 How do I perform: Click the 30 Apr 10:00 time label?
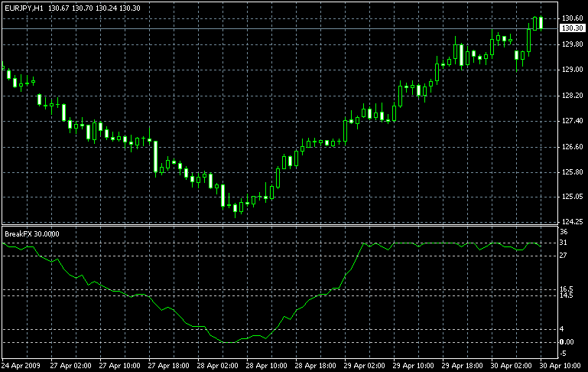tap(560, 366)
